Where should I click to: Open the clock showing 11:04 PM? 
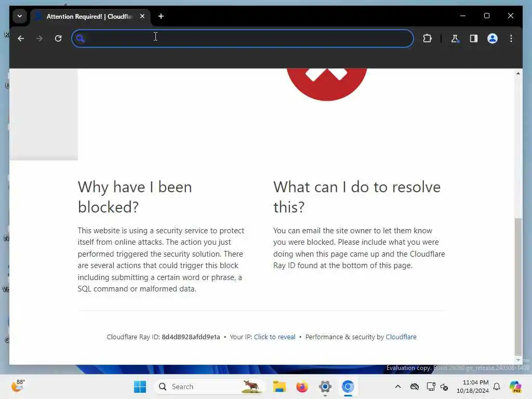[x=473, y=387]
